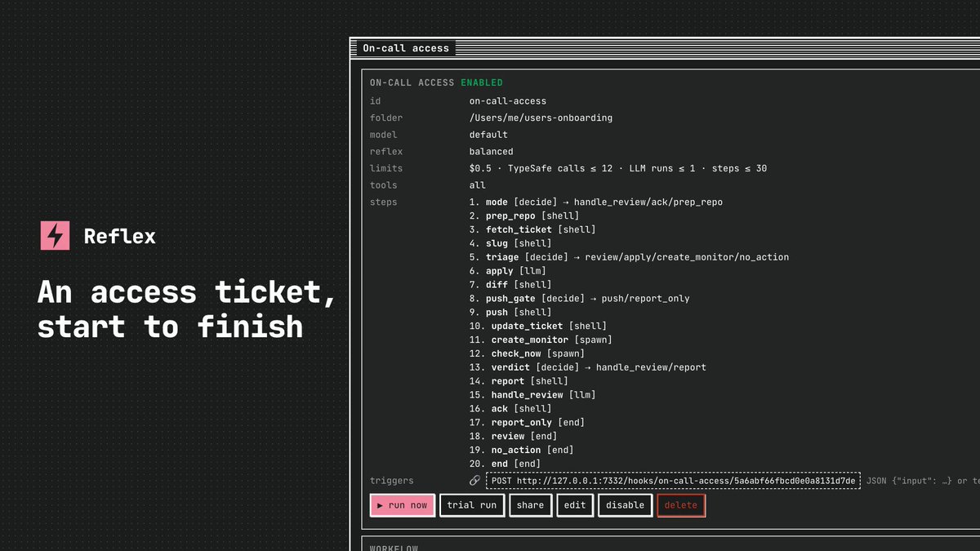Click the reflex value balanced
Viewport: 980px width, 551px height.
[x=492, y=152]
